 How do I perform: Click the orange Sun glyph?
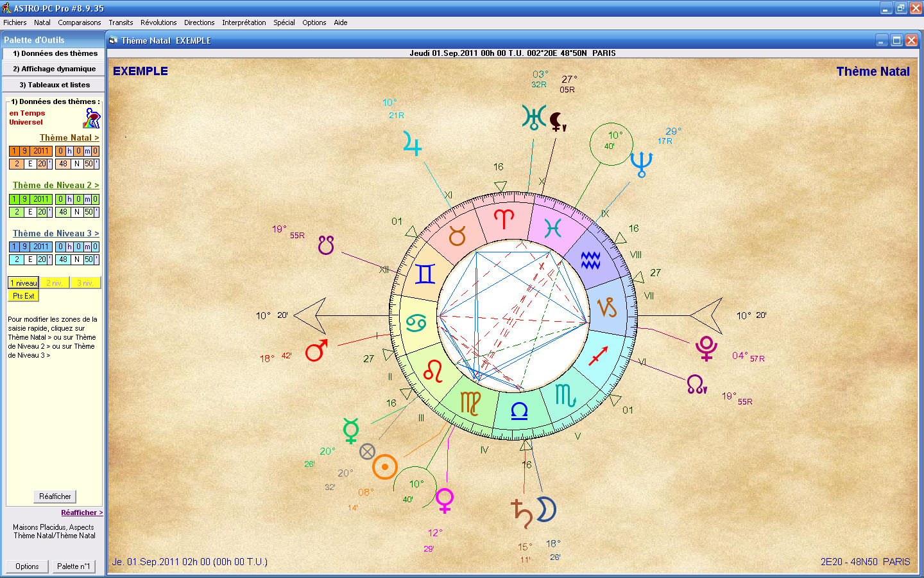(385, 467)
